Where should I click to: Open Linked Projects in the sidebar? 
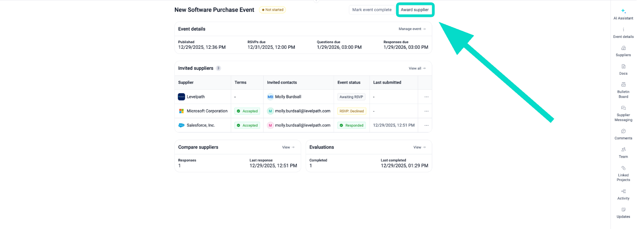(623, 168)
